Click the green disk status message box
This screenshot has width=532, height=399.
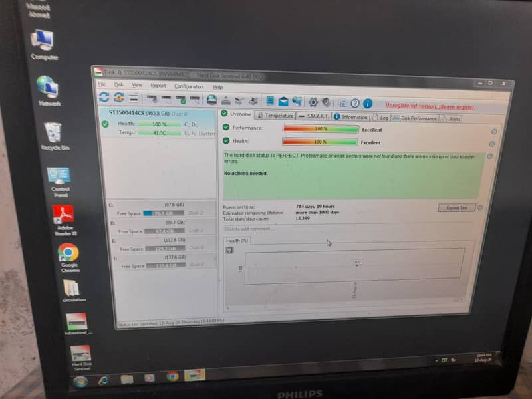tap(353, 176)
